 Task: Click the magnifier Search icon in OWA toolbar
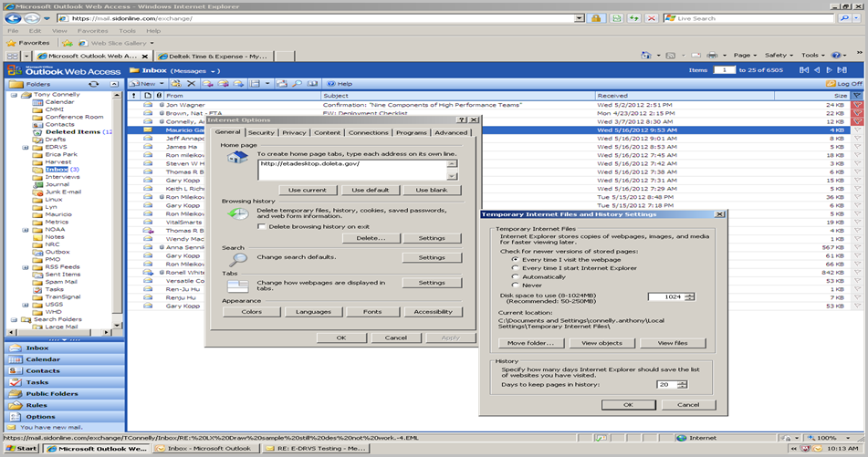(298, 84)
